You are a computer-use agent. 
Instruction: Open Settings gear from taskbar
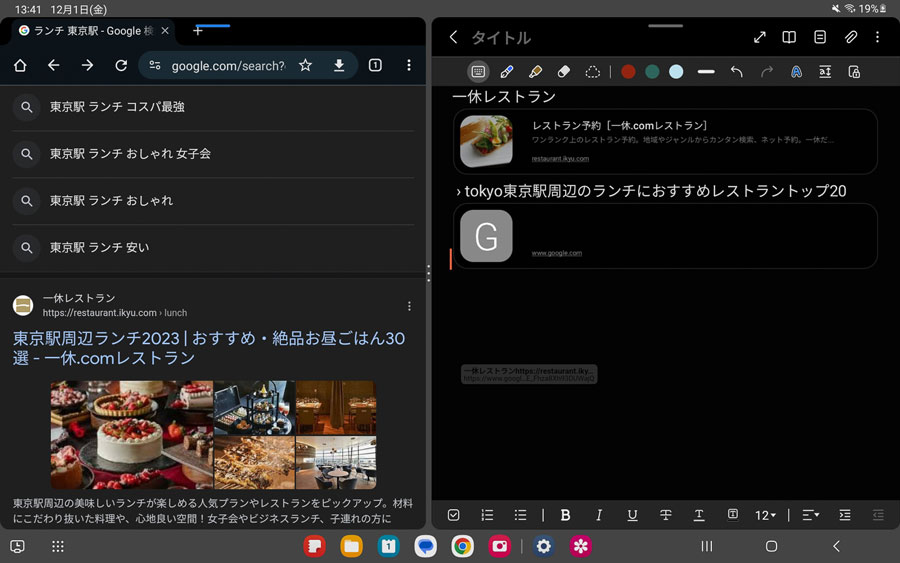click(x=544, y=546)
